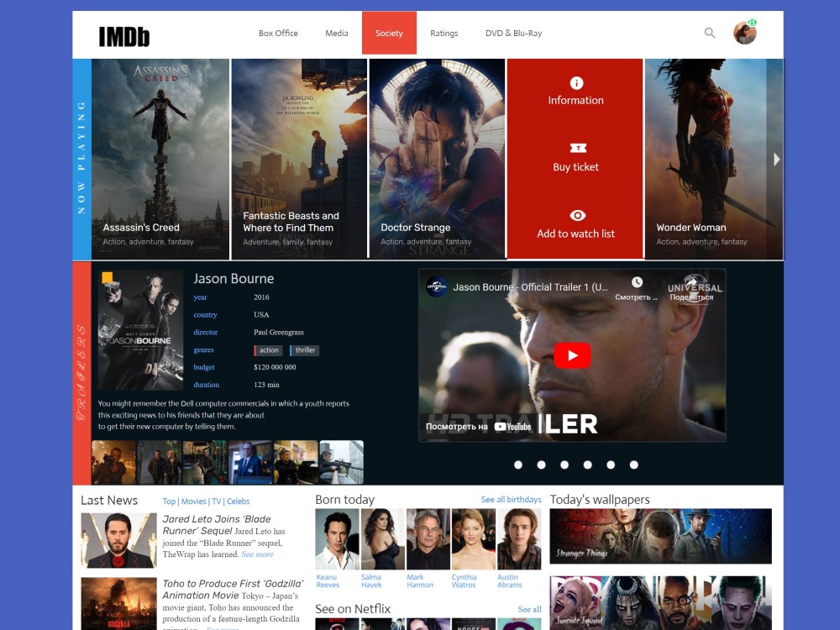Click the Information icon in red panel

click(576, 83)
